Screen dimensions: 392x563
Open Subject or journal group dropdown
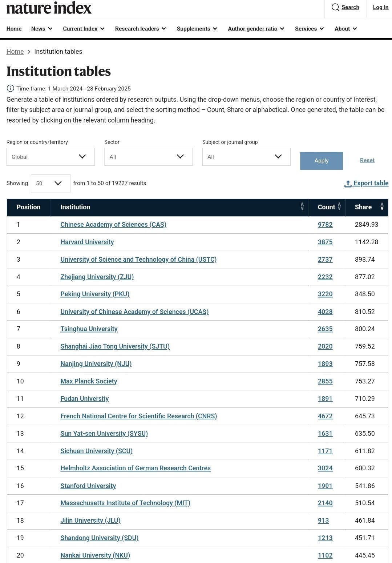tap(246, 157)
